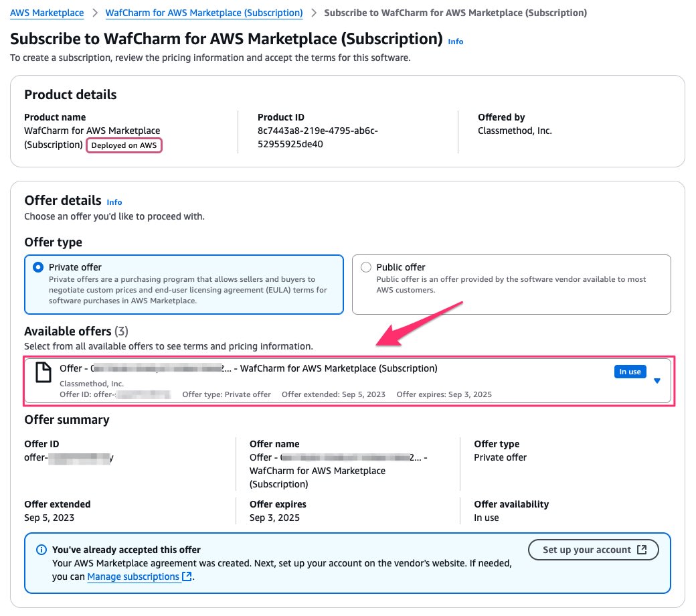
Task: Expand the in-use offer dropdown arrow
Action: [x=657, y=380]
